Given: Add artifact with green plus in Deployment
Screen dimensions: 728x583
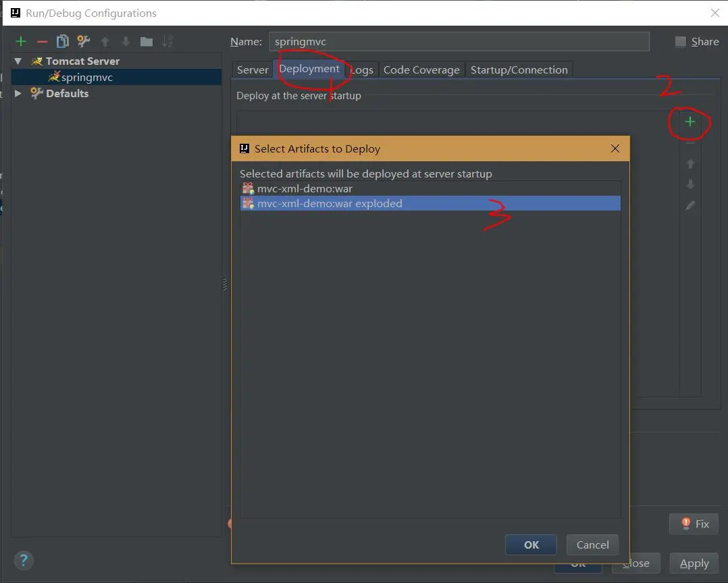Looking at the screenshot, I should (690, 122).
